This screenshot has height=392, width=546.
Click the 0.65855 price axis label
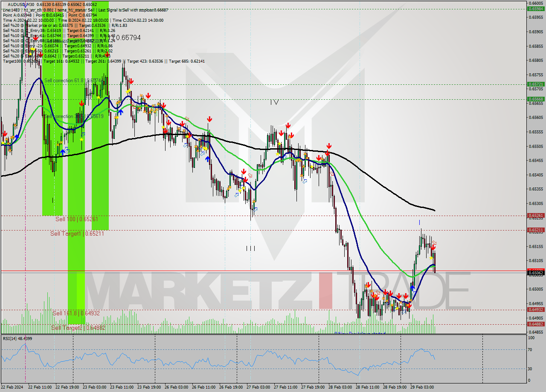536,46
